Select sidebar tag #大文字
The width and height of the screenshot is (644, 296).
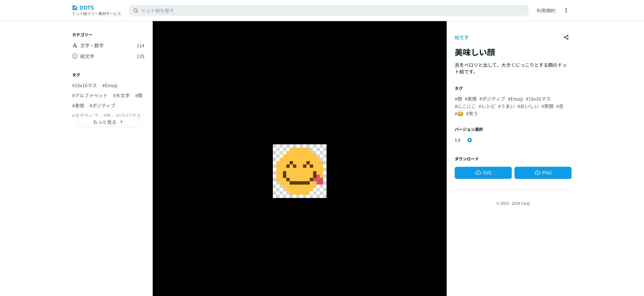[x=121, y=96]
